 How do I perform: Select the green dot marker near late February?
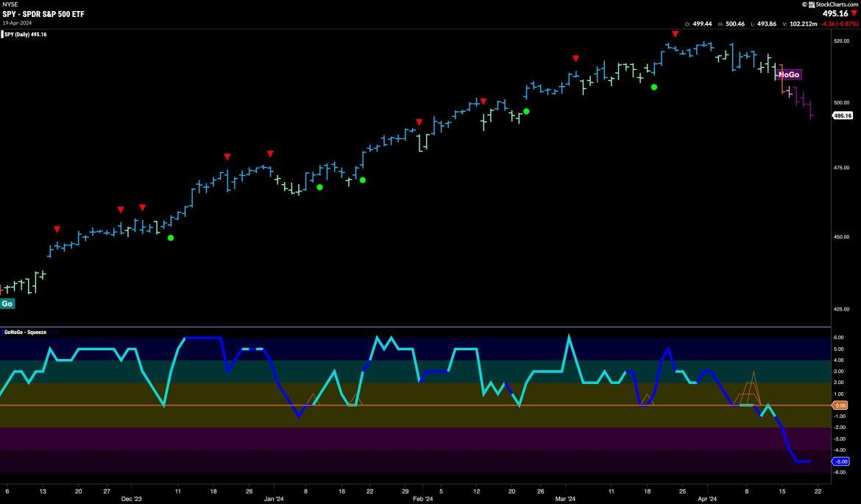coord(525,111)
